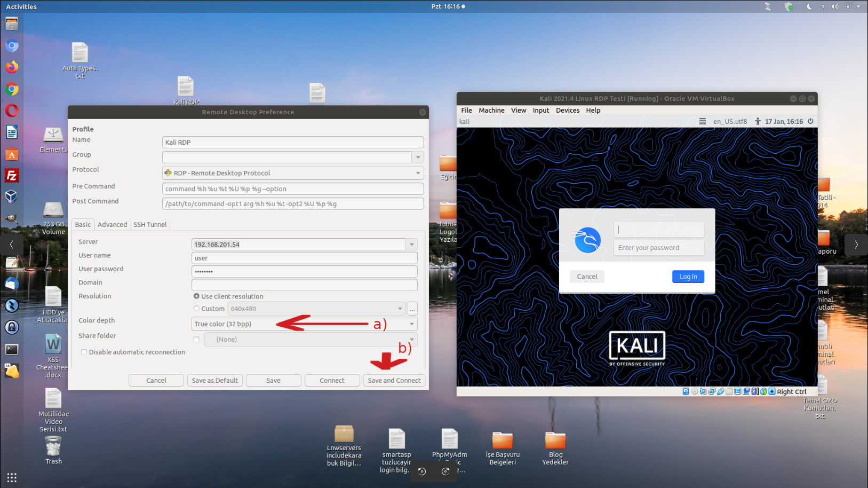Screen dimensions: 868x488
Task: Open Firefox from the dock
Action: pos(12,67)
